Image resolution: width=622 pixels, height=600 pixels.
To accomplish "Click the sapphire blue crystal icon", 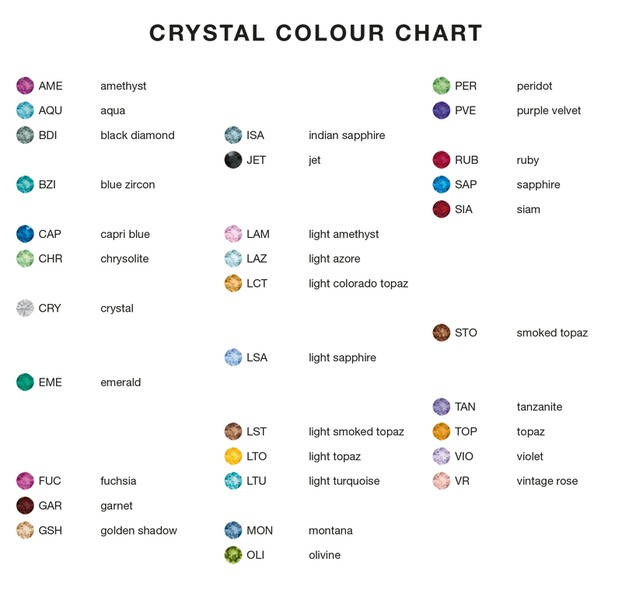I will click(441, 185).
